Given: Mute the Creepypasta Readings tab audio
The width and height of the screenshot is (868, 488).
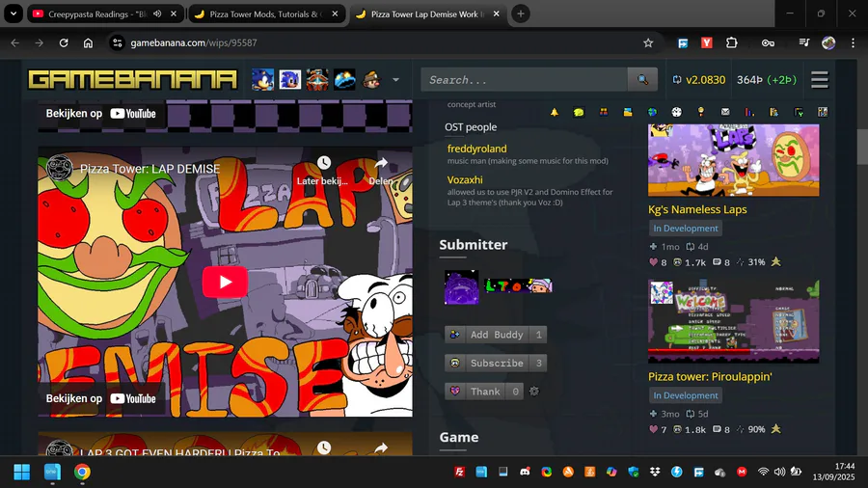Looking at the screenshot, I should (157, 14).
